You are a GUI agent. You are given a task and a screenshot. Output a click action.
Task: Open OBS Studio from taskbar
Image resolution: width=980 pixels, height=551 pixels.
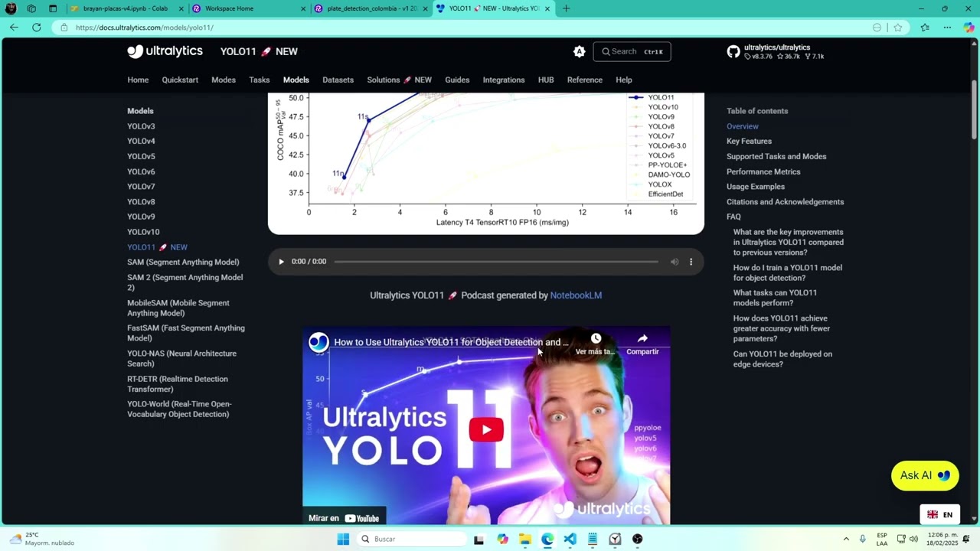[x=637, y=539]
